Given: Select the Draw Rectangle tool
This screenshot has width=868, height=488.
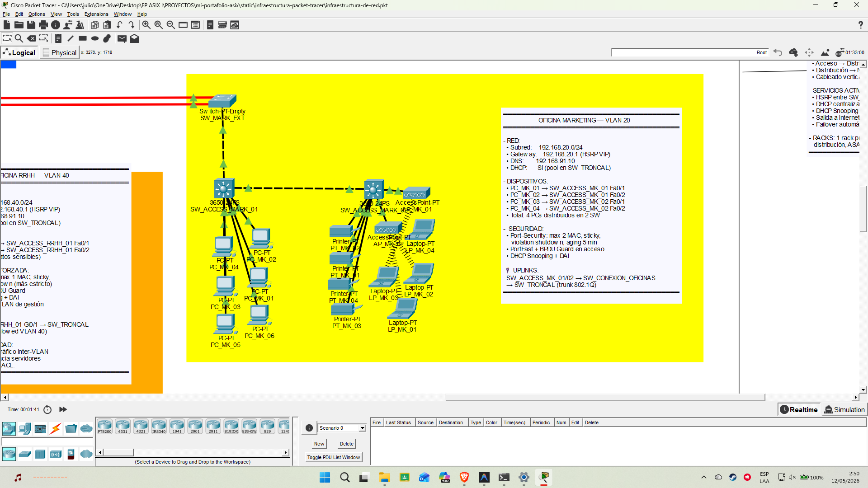Looking at the screenshot, I should point(83,38).
